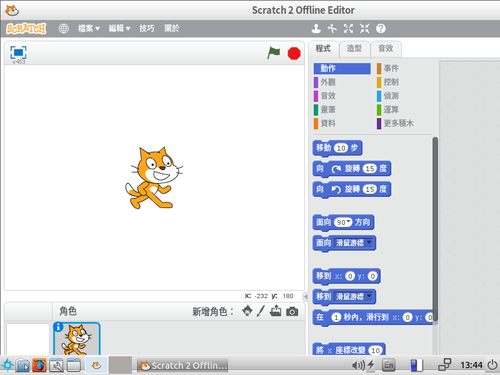
Task: Click the Scratch 2 Offline taskbar window button
Action: [183, 366]
